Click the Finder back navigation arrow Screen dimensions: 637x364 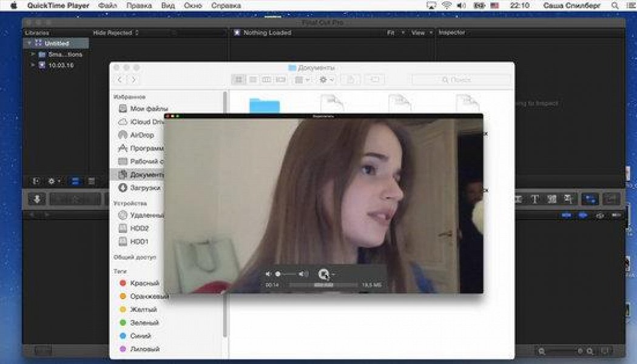[x=120, y=79]
